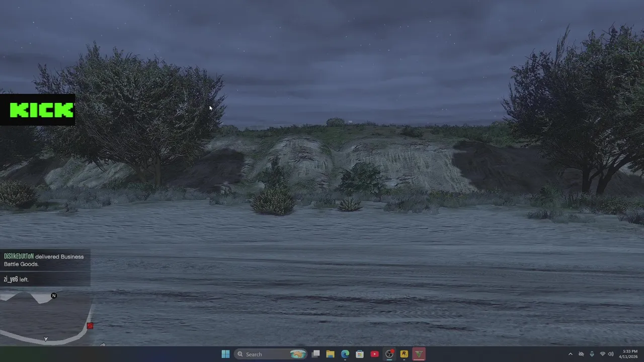Click the 'zi_ye6 left.' notification
The image size is (644, 362).
(x=45, y=279)
